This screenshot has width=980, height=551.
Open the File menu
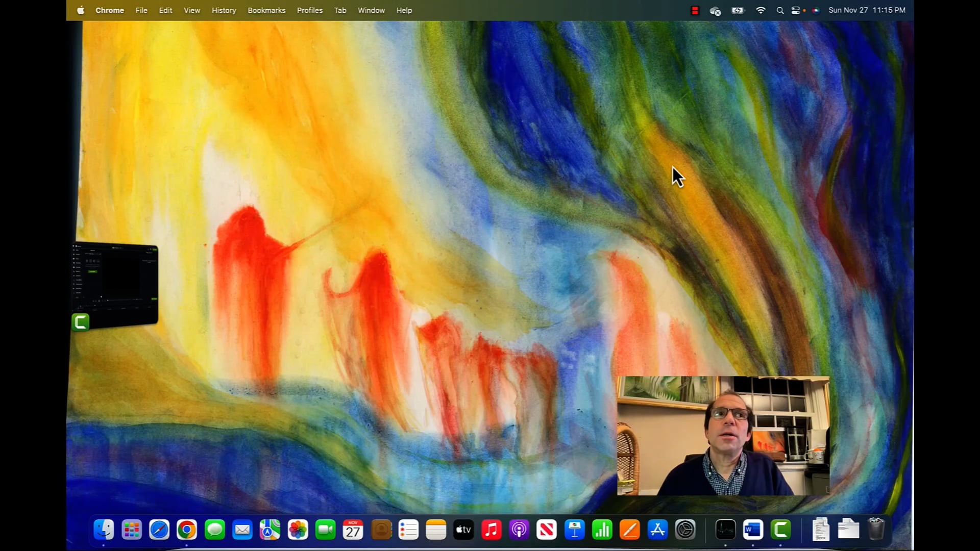pos(141,10)
